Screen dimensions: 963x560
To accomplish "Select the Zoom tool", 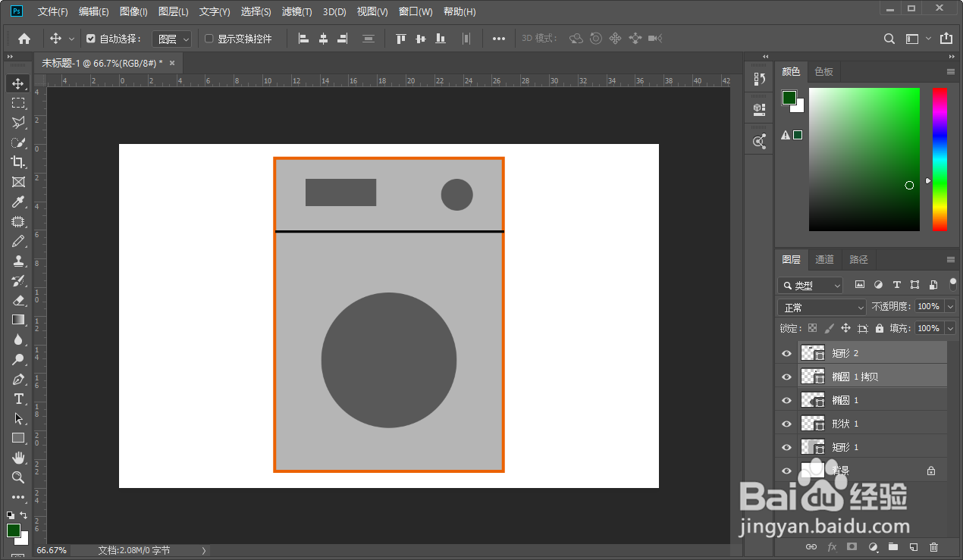I will [18, 477].
